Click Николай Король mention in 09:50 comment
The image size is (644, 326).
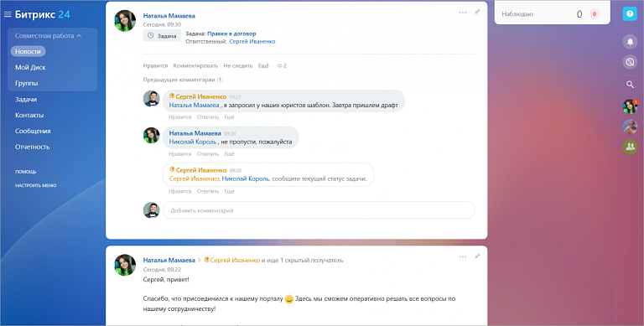point(245,179)
